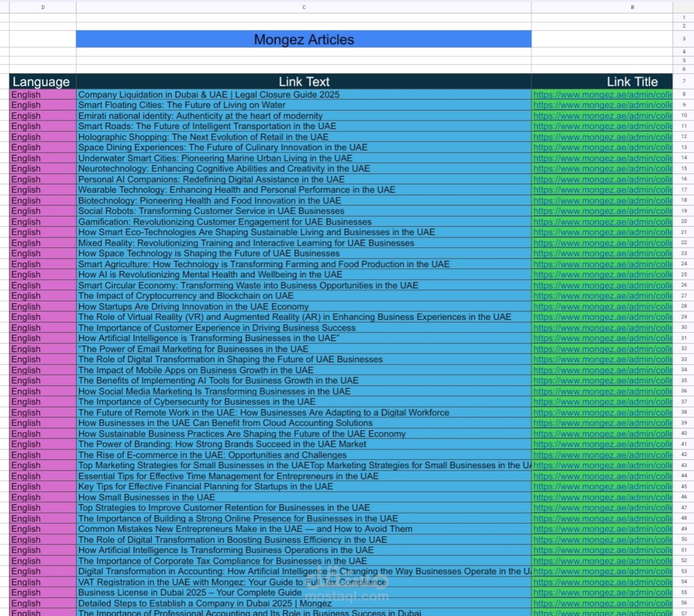Screen dimensions: 694x616
Task: Click 'Social Robots' article title cell
Action: (x=304, y=211)
